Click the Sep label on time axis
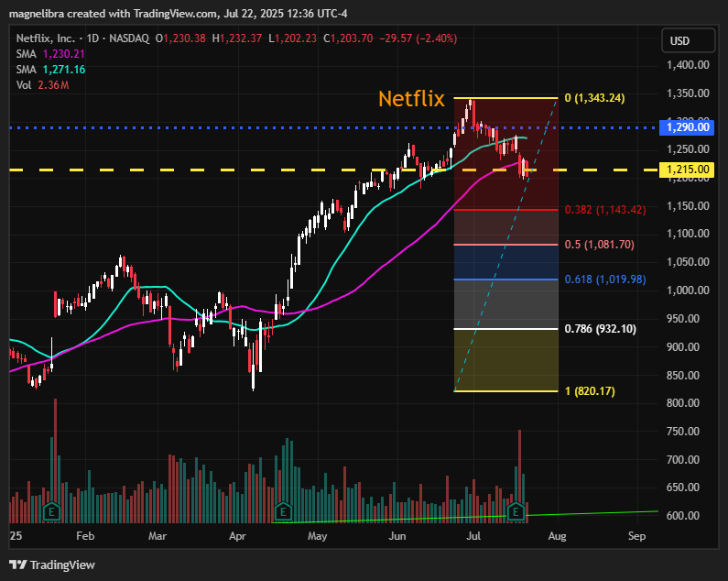 (636, 536)
